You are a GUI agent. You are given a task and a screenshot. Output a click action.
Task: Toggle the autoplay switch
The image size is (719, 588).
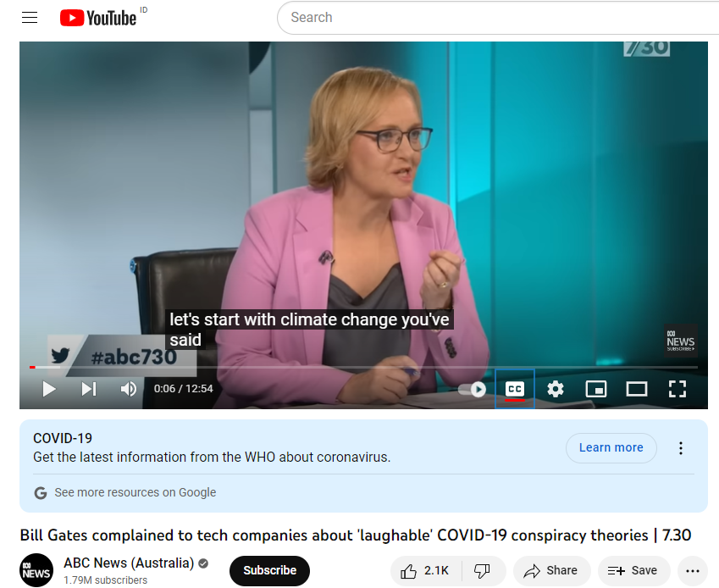coord(473,390)
